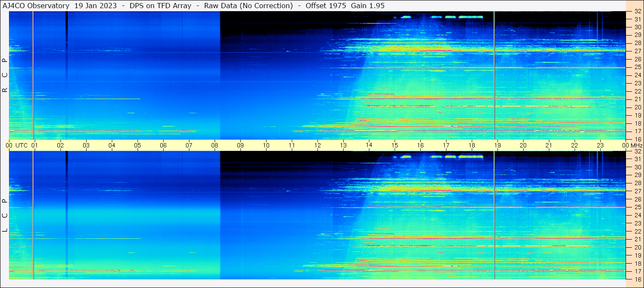Select 24 MHz on the LCP frequency scale
This screenshot has height=288, width=644.
coord(638,215)
